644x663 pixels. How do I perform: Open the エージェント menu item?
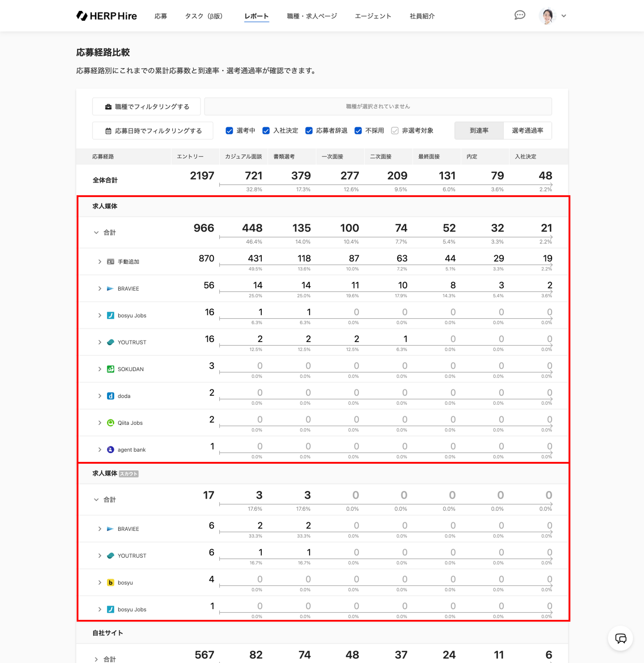tap(373, 16)
